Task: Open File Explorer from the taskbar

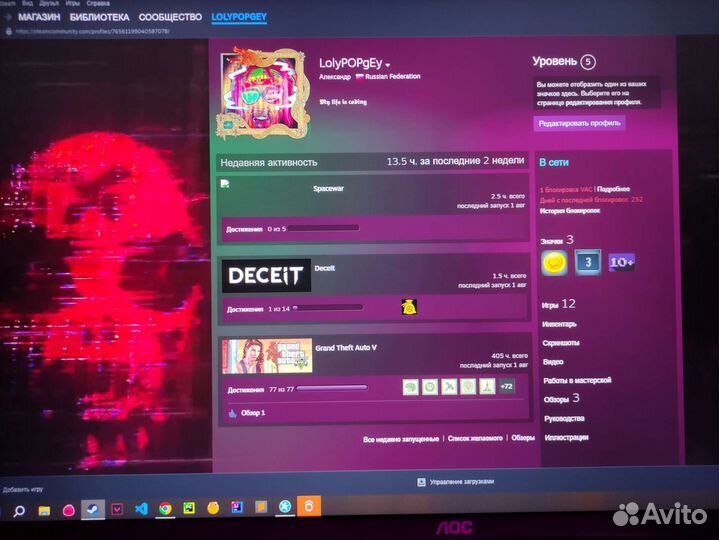Action: tap(44, 510)
